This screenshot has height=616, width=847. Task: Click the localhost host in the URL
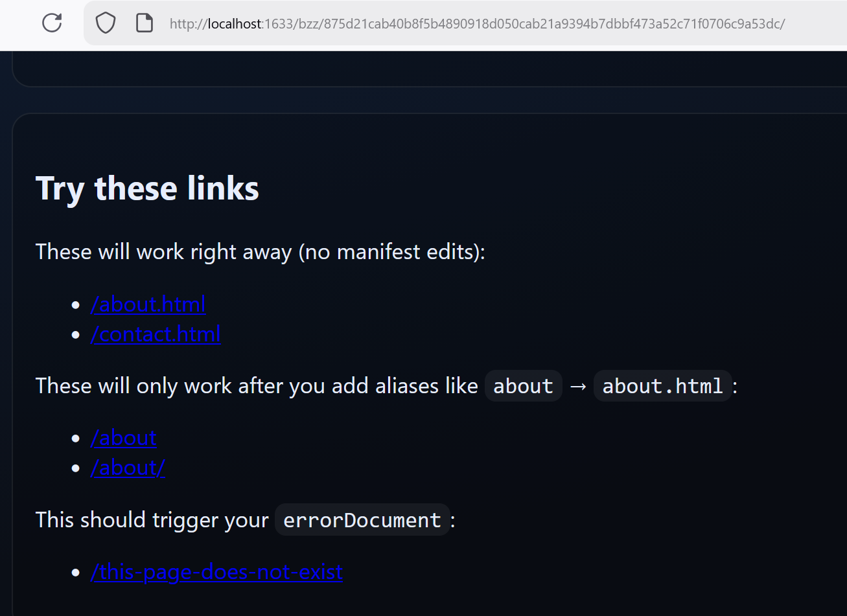[235, 24]
